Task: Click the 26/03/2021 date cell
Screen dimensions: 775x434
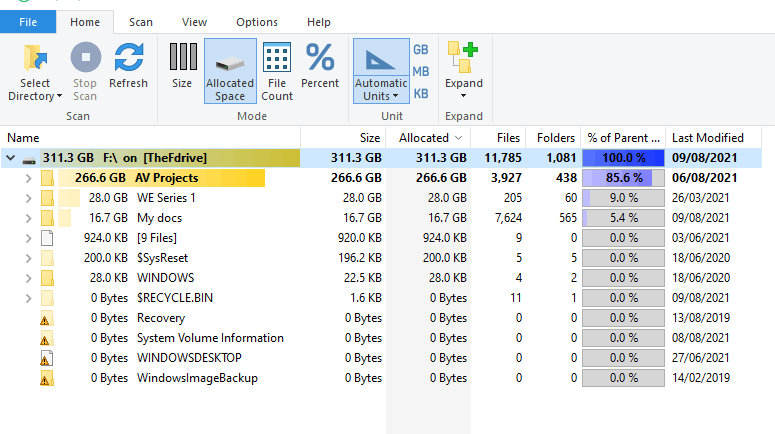Action: pyautogui.click(x=700, y=198)
